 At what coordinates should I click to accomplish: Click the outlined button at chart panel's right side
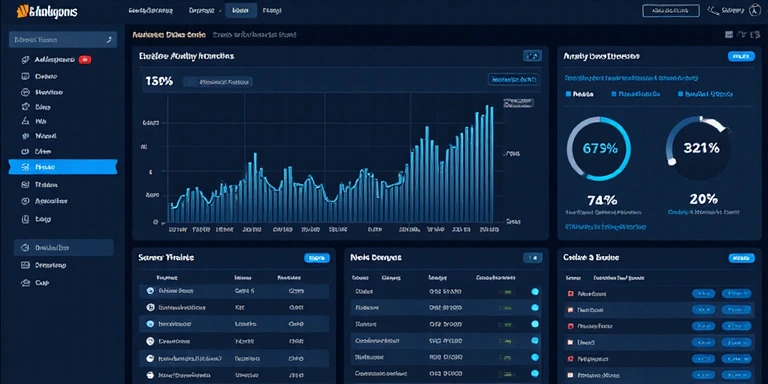513,79
